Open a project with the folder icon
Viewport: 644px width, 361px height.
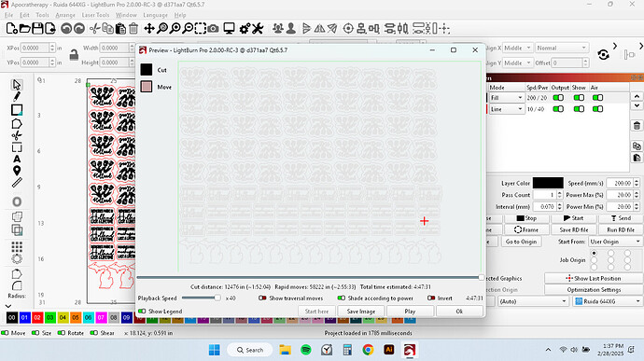click(24, 28)
